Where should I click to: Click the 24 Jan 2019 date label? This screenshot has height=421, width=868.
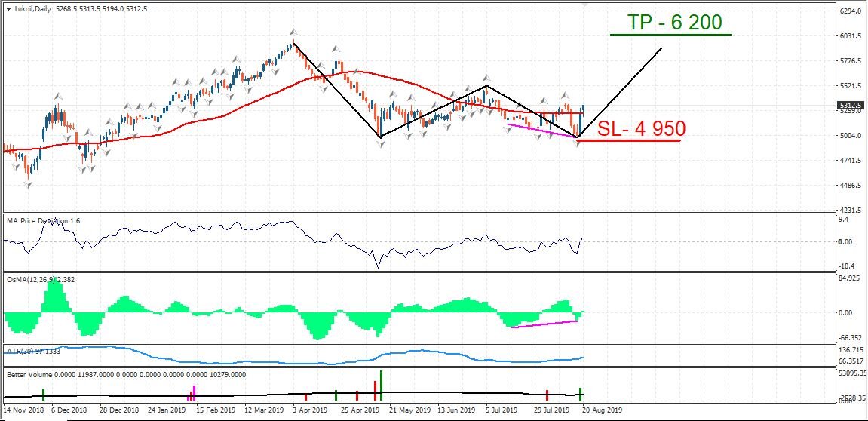coord(167,410)
